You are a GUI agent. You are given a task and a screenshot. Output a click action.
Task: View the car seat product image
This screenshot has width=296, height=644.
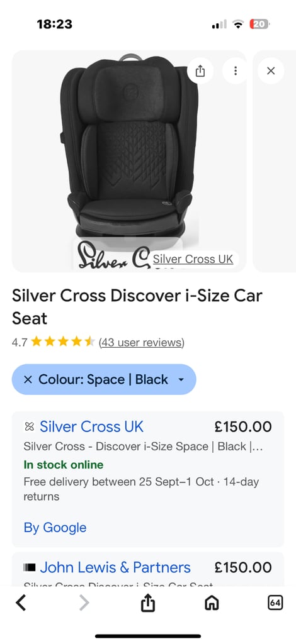coord(129,161)
